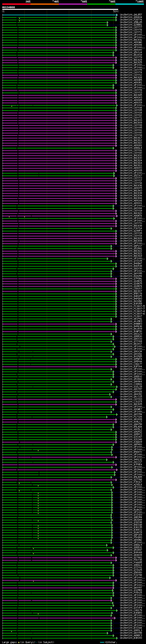This screenshot has width=146, height=644.
Task: Select the UniRef100_B3P304 hit label
Action: coord(131,367)
